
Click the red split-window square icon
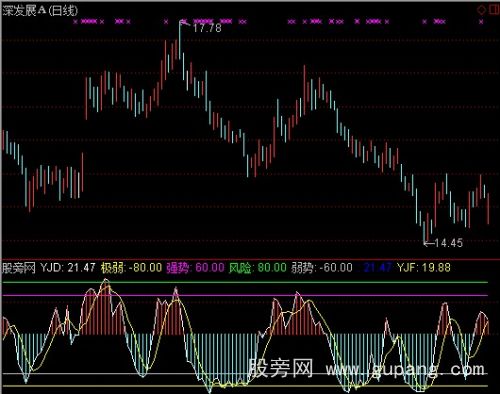click(x=494, y=9)
